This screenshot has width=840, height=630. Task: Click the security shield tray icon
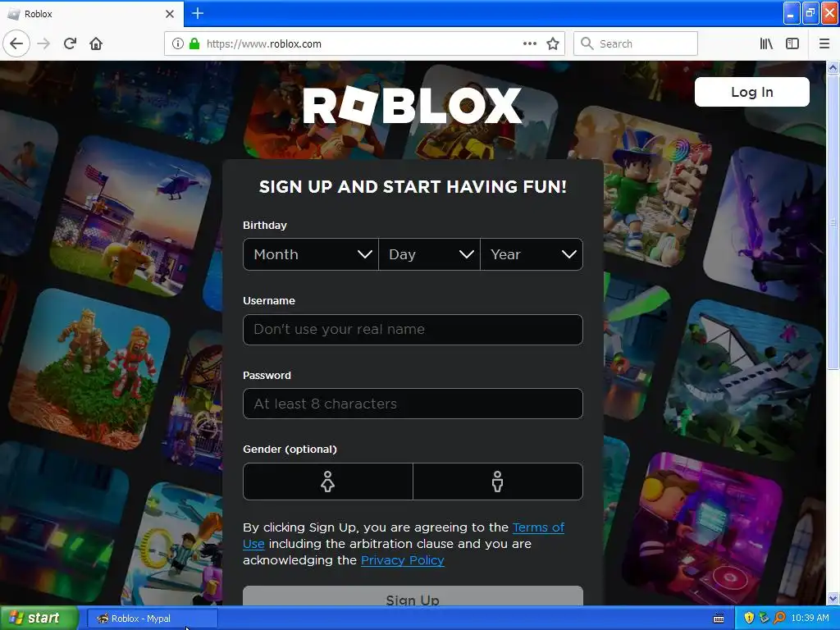pos(749,619)
